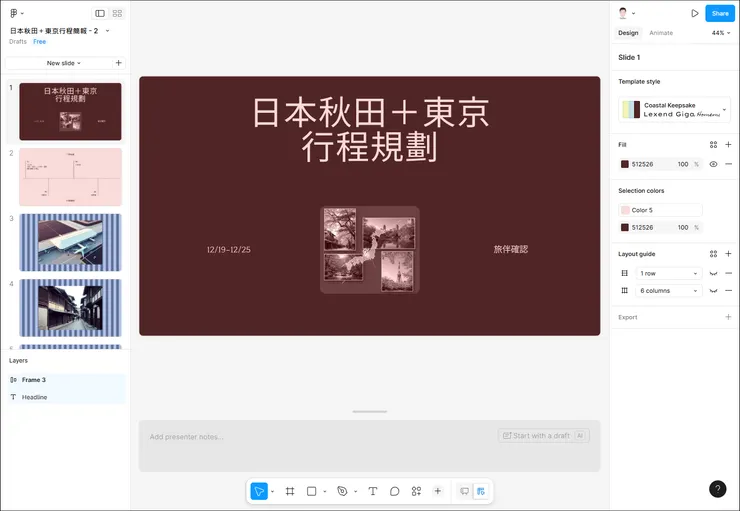
Task: Click the Free plan link
Action: 40,42
